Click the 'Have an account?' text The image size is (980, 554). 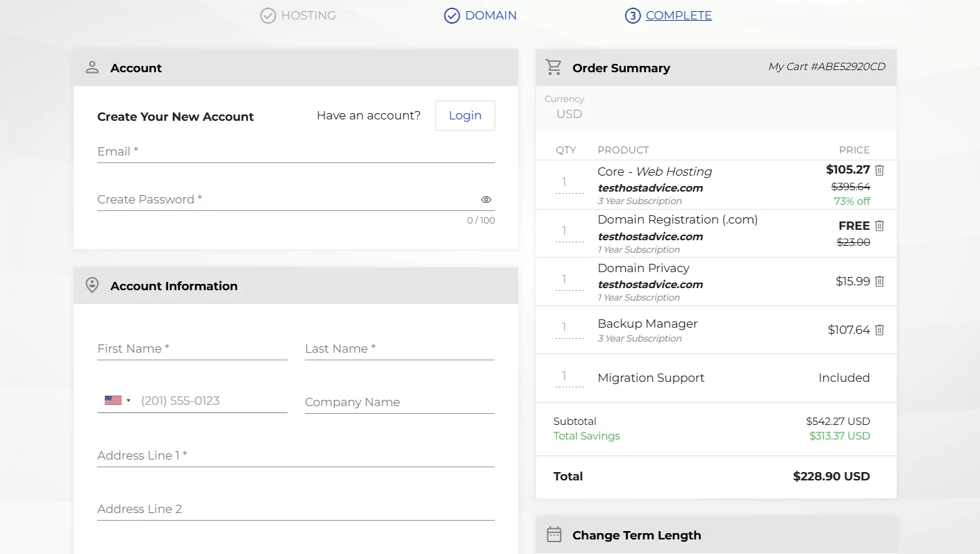369,115
